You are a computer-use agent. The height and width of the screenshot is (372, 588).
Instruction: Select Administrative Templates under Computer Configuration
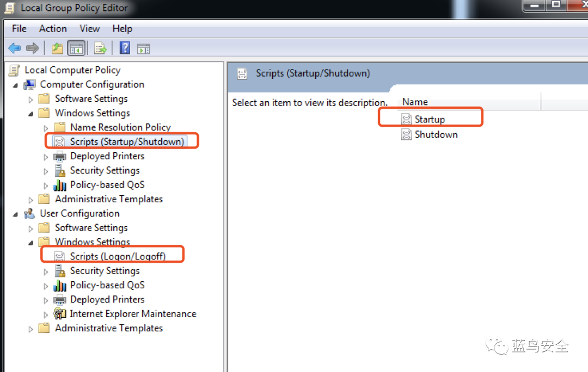[x=109, y=199]
